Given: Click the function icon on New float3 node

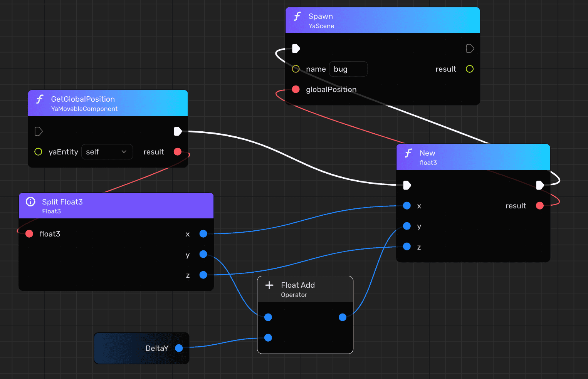Looking at the screenshot, I should 408,153.
